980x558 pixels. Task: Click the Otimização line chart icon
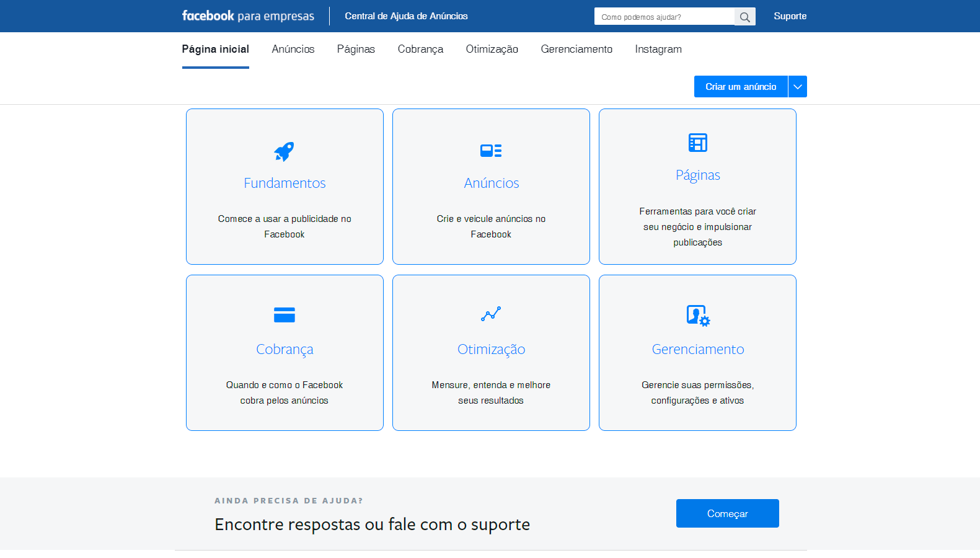click(x=491, y=314)
